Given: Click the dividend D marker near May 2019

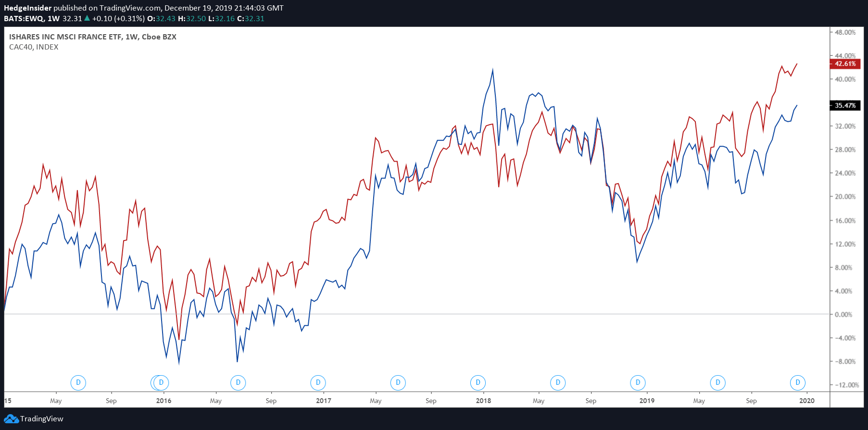Looking at the screenshot, I should click(717, 383).
